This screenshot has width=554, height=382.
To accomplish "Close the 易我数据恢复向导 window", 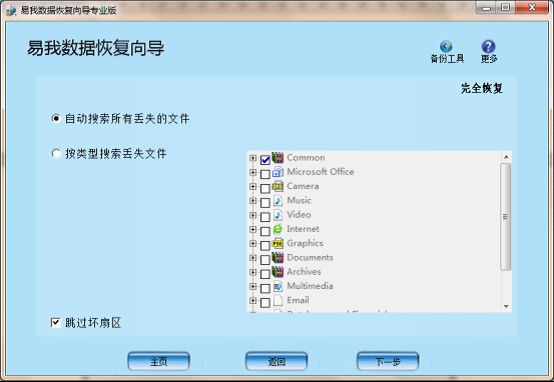I will [532, 7].
